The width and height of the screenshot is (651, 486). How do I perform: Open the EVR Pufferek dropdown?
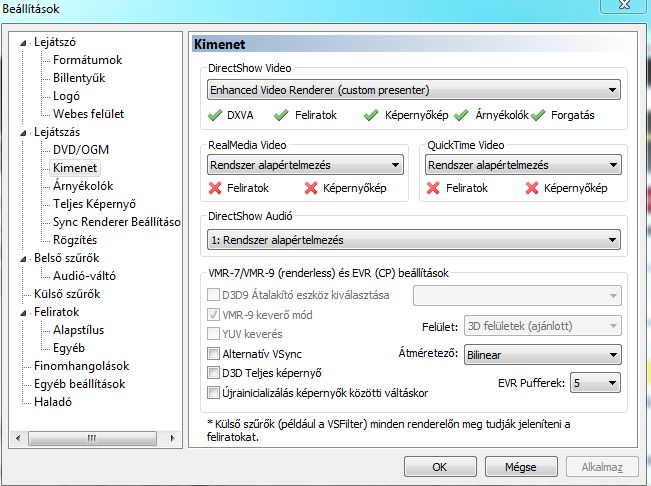595,383
